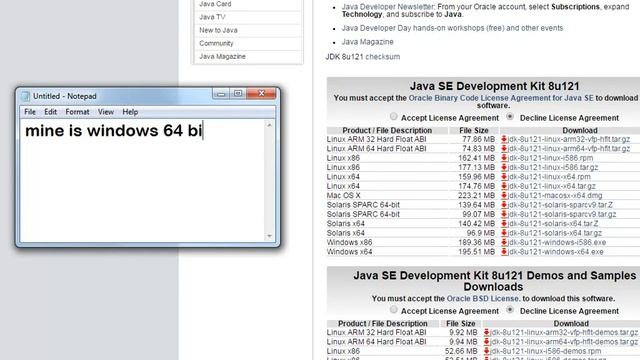Viewport: 640px width, 360px height.
Task: Click download arrow icon for jdk-8u121-linux-x64.tar.gz
Action: click(504, 186)
